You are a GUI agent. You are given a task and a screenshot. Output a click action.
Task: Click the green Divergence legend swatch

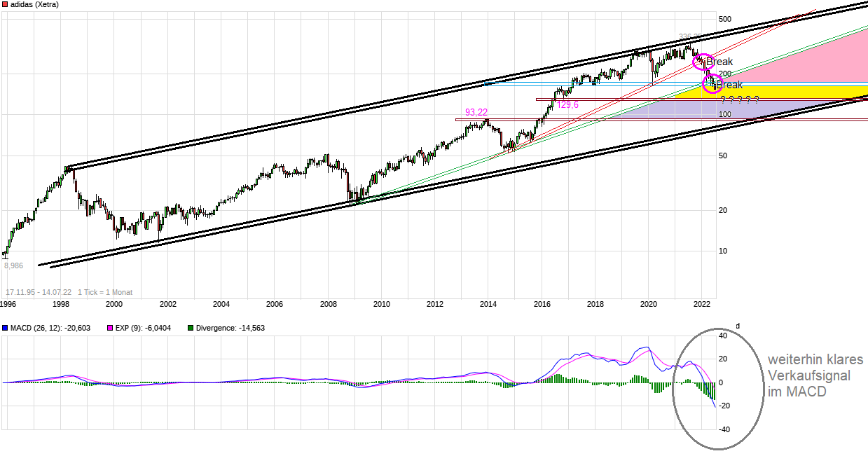192,328
